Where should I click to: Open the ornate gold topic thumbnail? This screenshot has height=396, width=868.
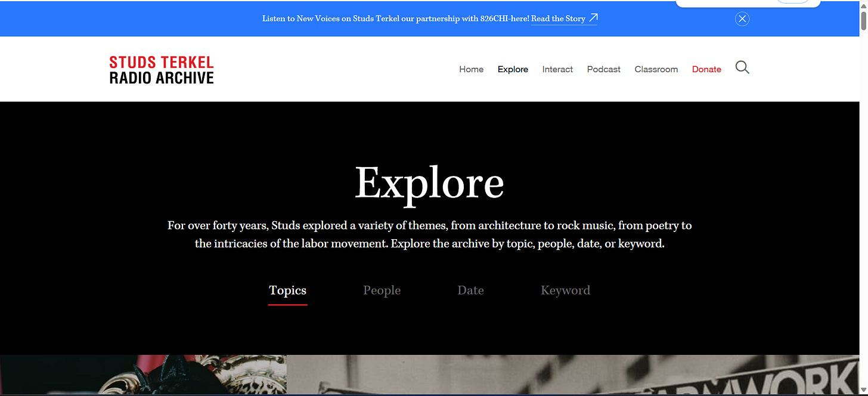point(143,375)
